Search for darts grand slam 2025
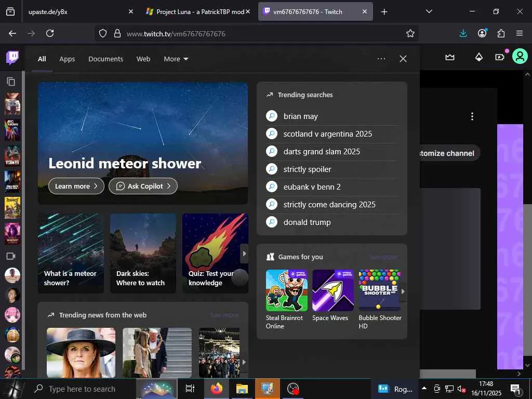Screen dimensions: 532x399 (332, 151)
